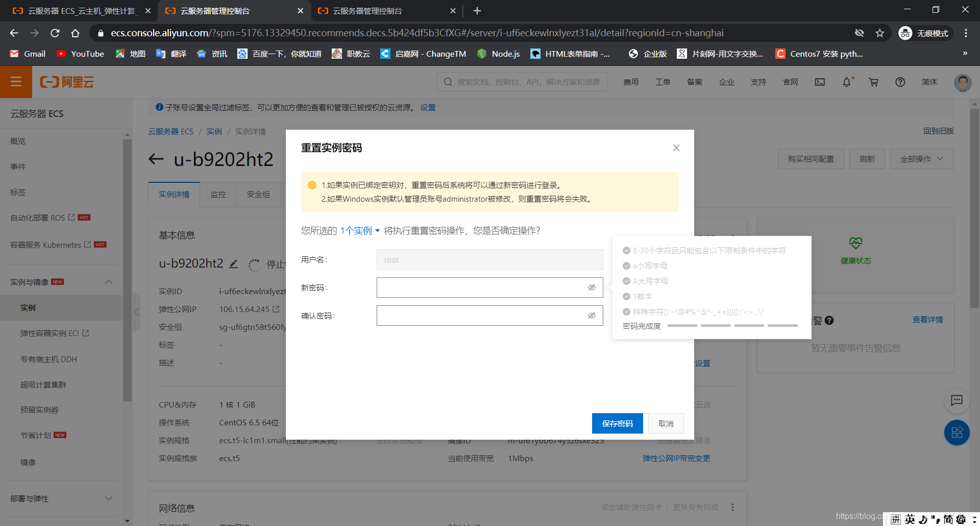
Task: Expand the 1个实例 selector
Action: (x=358, y=230)
